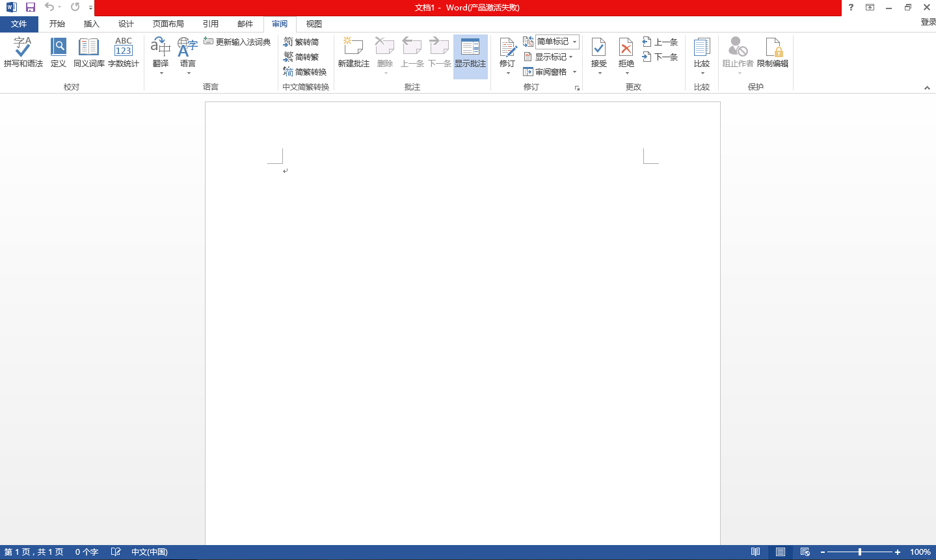Zoom in with plus button
This screenshot has width=936, height=560.
click(x=898, y=552)
